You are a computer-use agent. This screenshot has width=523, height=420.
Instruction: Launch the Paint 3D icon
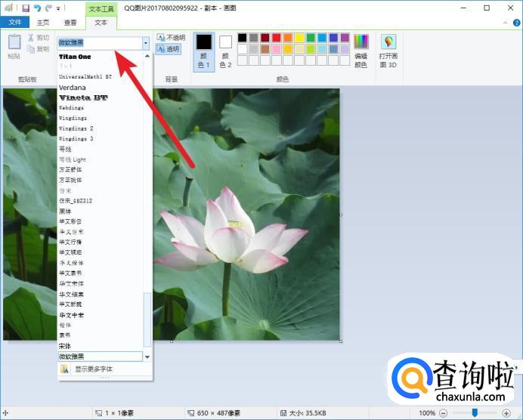388,42
